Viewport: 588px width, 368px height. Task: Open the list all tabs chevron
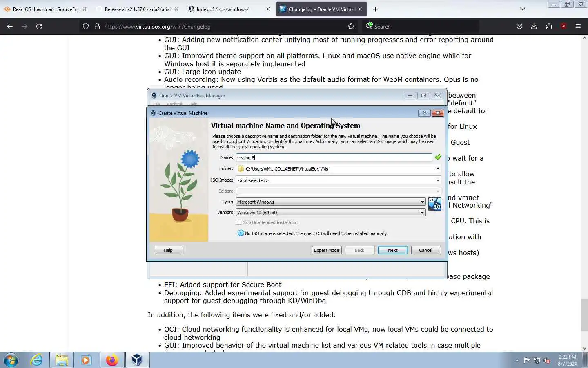522,9
